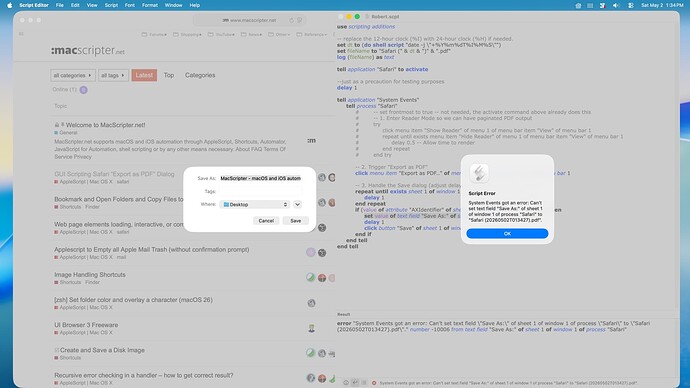Show the description pane with info icon
This screenshot has height=388, width=690.
346,383
